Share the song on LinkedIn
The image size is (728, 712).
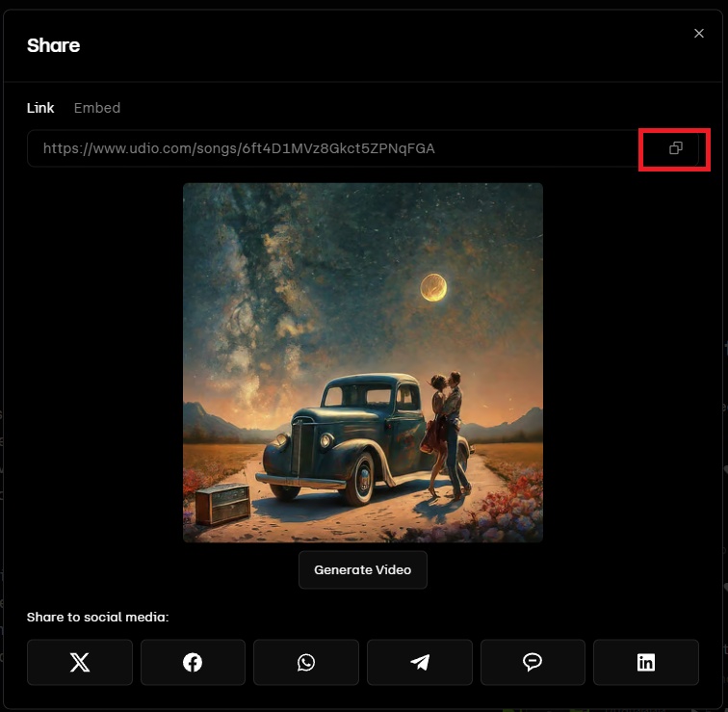coord(646,662)
